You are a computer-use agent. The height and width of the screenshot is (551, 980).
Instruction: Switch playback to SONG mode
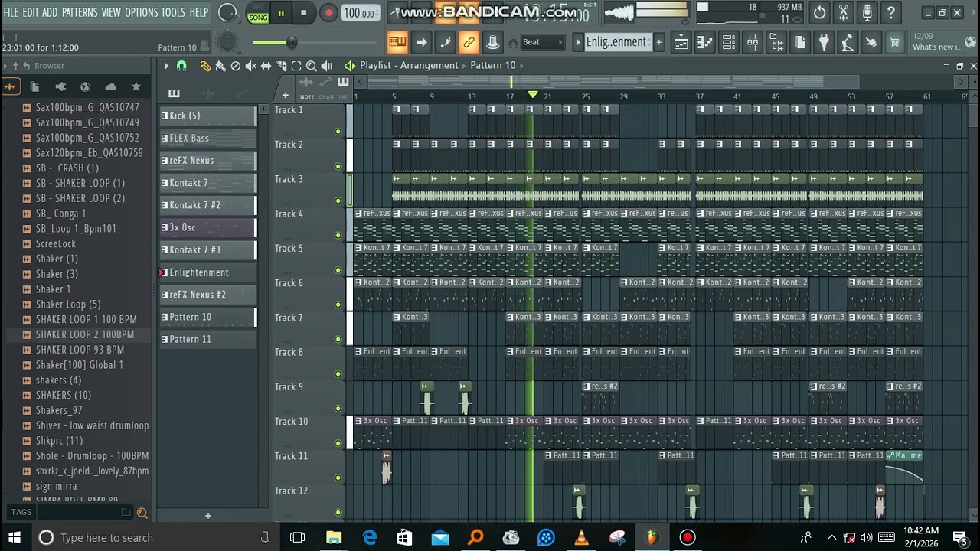tap(258, 17)
